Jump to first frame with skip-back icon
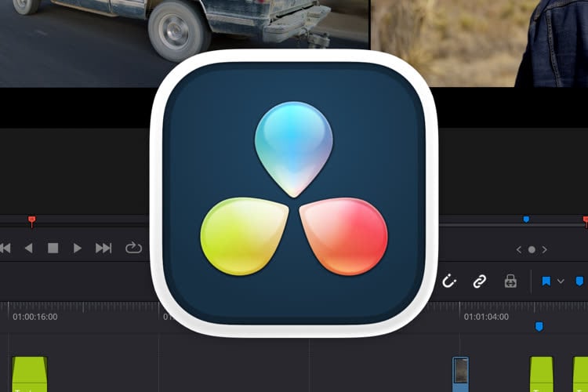The image size is (588, 392). point(5,248)
